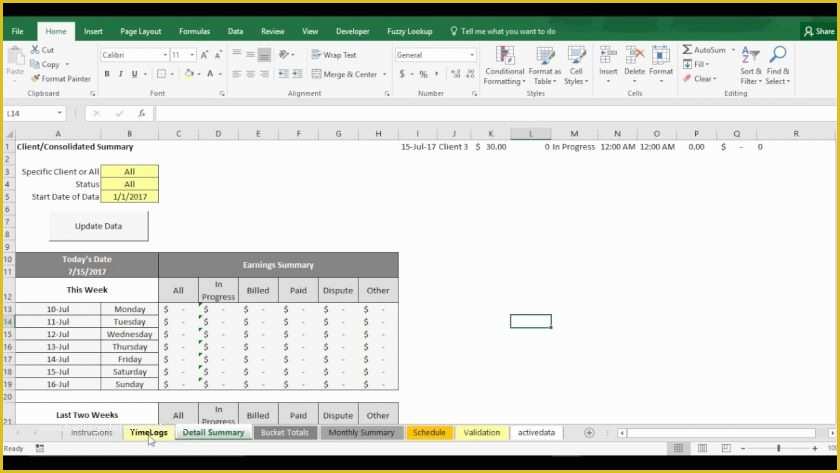
Task: Apply Percent Style
Action: pyautogui.click(x=423, y=74)
